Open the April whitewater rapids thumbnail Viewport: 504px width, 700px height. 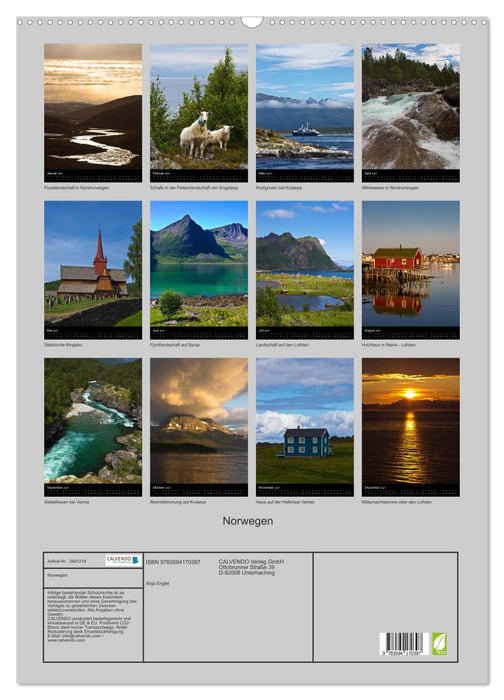[x=411, y=112]
